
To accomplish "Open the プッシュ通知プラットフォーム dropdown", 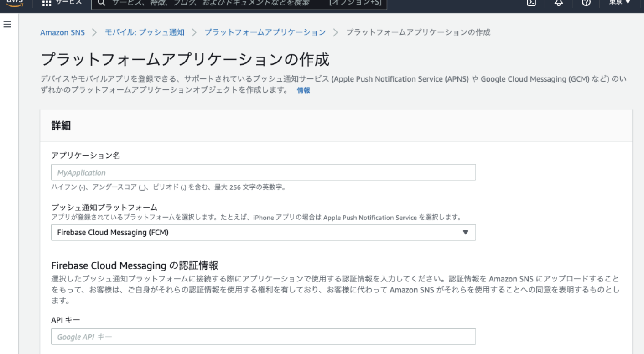I will (263, 232).
